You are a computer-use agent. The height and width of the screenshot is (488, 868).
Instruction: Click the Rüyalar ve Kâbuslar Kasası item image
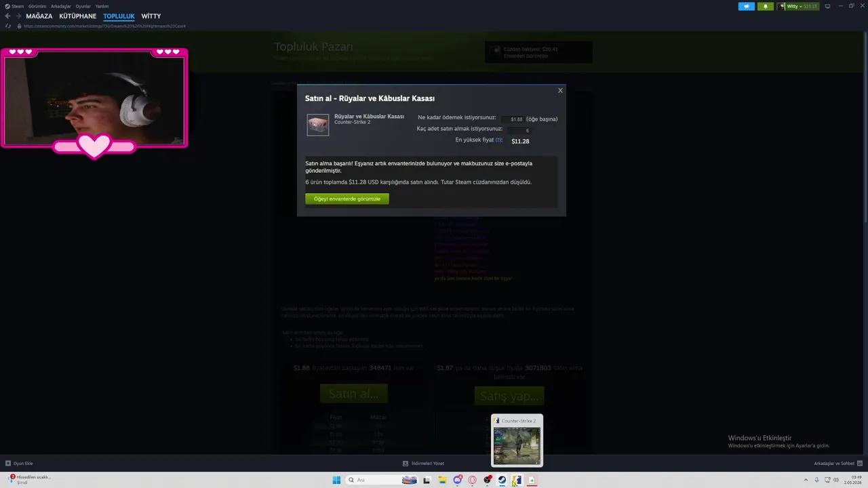(318, 125)
